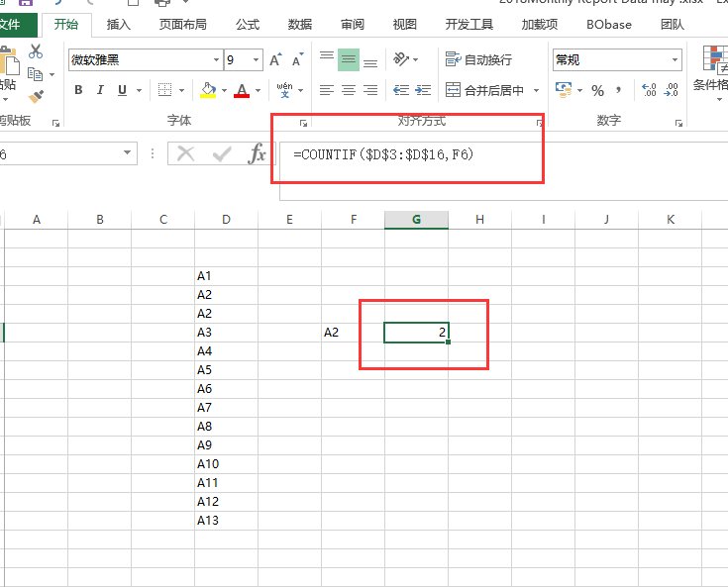Apply comma thousands separator style

(618, 89)
